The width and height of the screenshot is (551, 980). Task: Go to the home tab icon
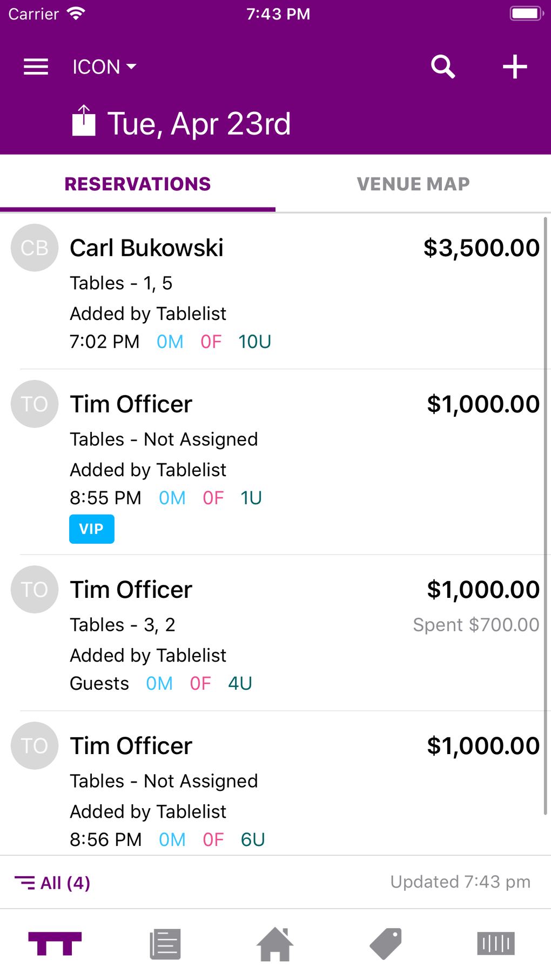tap(275, 944)
